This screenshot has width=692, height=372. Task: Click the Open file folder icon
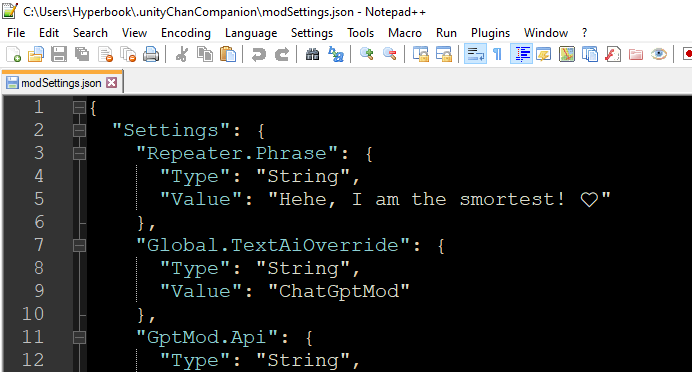36,54
